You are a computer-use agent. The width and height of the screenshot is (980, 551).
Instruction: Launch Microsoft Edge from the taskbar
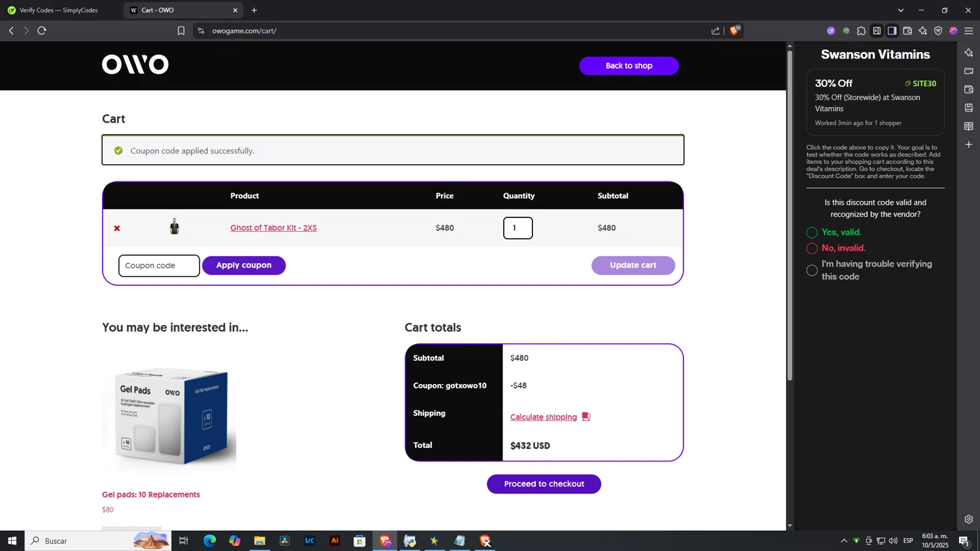coord(210,541)
